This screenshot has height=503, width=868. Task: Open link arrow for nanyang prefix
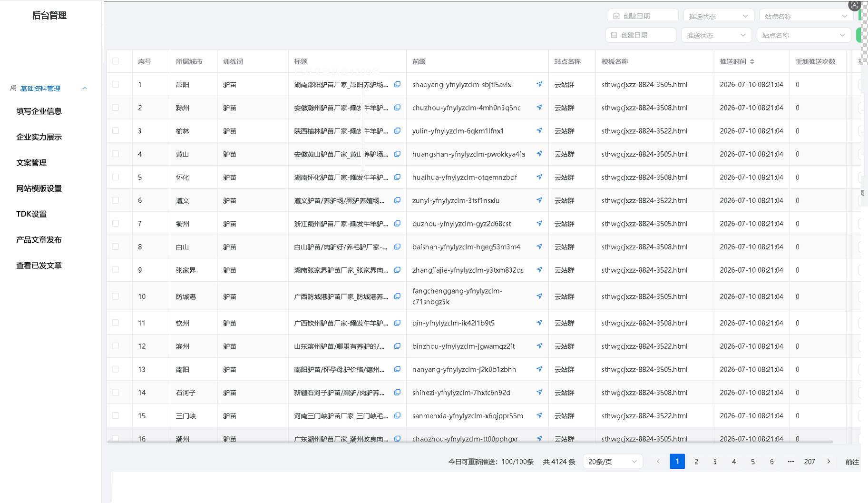pos(539,369)
